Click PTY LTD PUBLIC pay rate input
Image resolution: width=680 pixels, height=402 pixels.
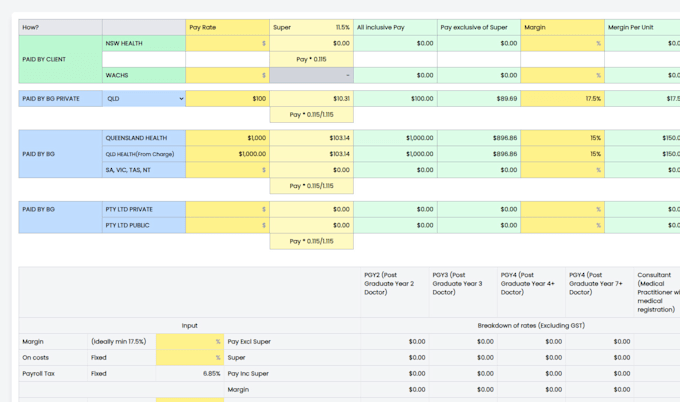point(228,225)
